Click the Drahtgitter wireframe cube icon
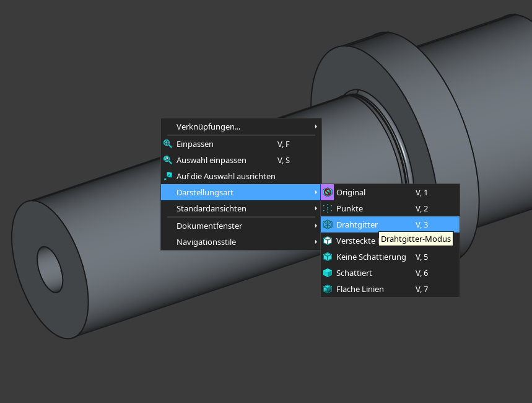The height and width of the screenshot is (403, 532). coord(328,224)
